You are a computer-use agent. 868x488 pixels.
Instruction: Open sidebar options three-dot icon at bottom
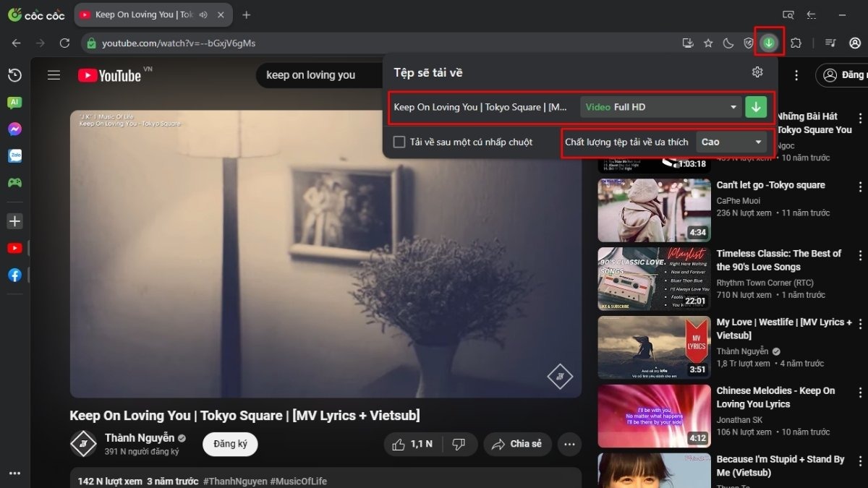[14, 474]
